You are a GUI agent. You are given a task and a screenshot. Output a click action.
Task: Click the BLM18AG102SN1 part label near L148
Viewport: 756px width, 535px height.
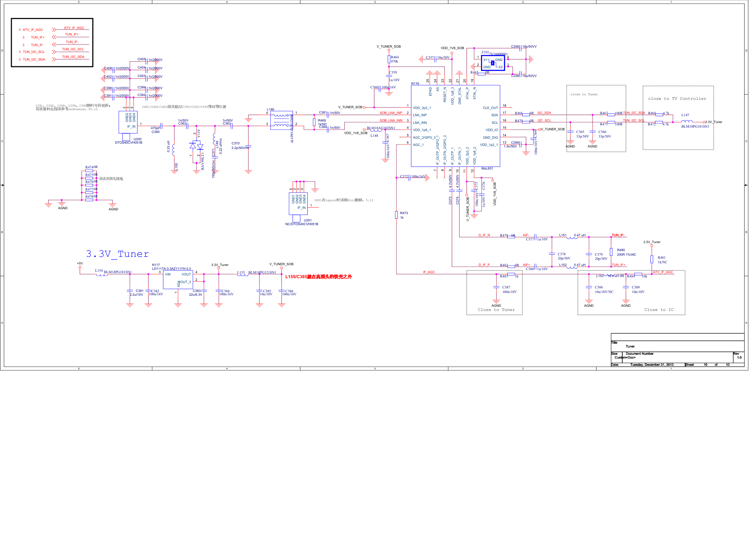point(381,128)
